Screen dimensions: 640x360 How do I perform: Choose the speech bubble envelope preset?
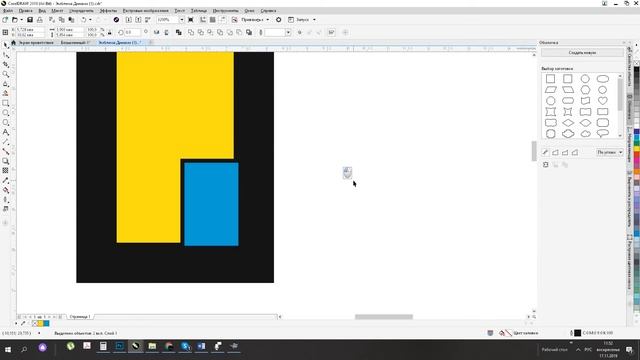[602, 133]
